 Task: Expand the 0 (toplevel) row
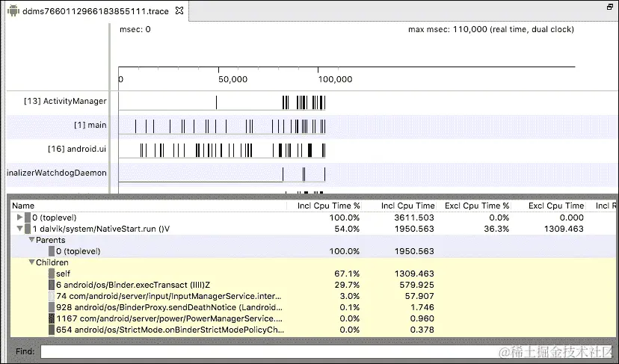19,218
